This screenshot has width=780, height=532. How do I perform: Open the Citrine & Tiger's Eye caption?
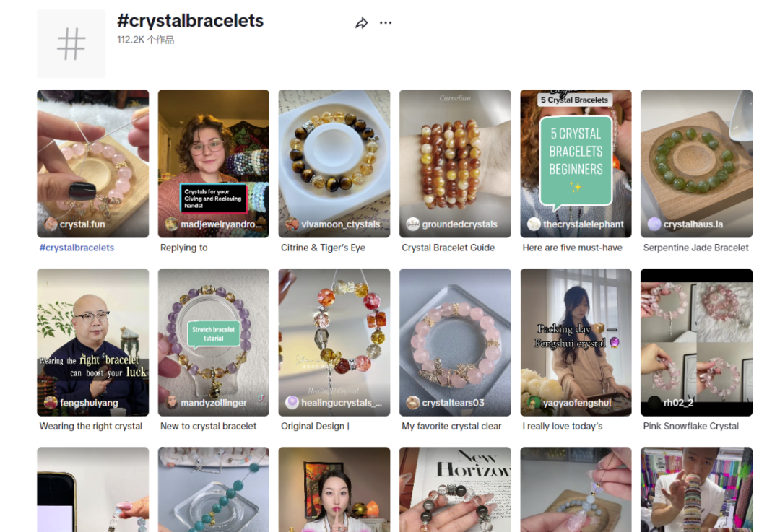[323, 248]
